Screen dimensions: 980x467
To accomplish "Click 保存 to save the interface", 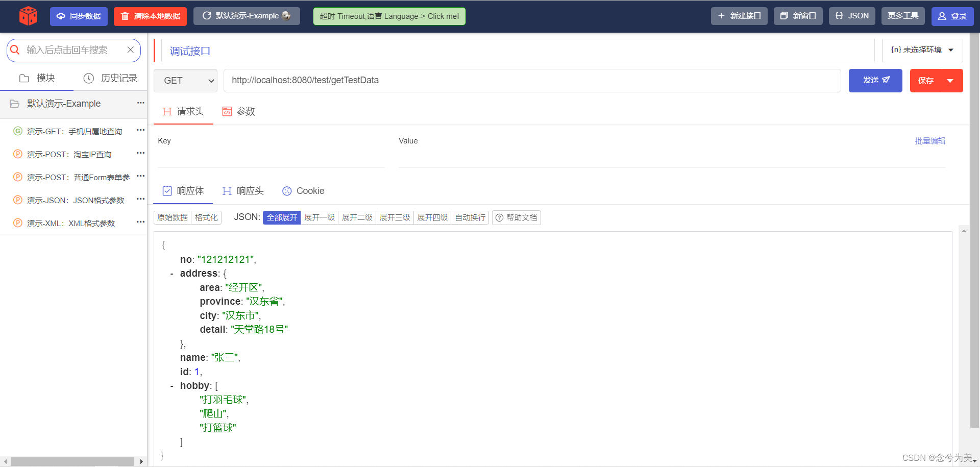I will pyautogui.click(x=925, y=81).
